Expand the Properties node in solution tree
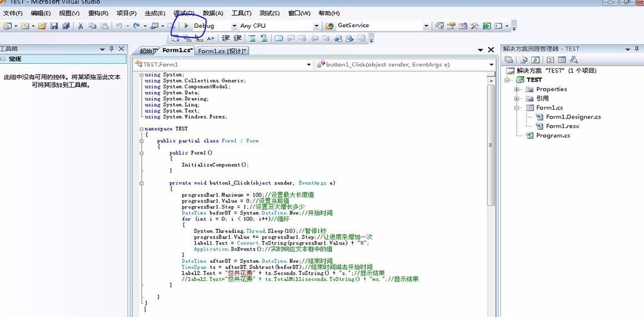Screen dimensions: 644x317 (516, 89)
